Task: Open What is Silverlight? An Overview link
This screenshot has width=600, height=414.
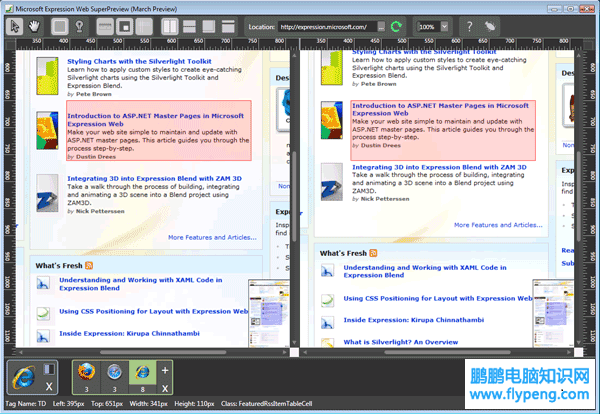Action: (401, 342)
